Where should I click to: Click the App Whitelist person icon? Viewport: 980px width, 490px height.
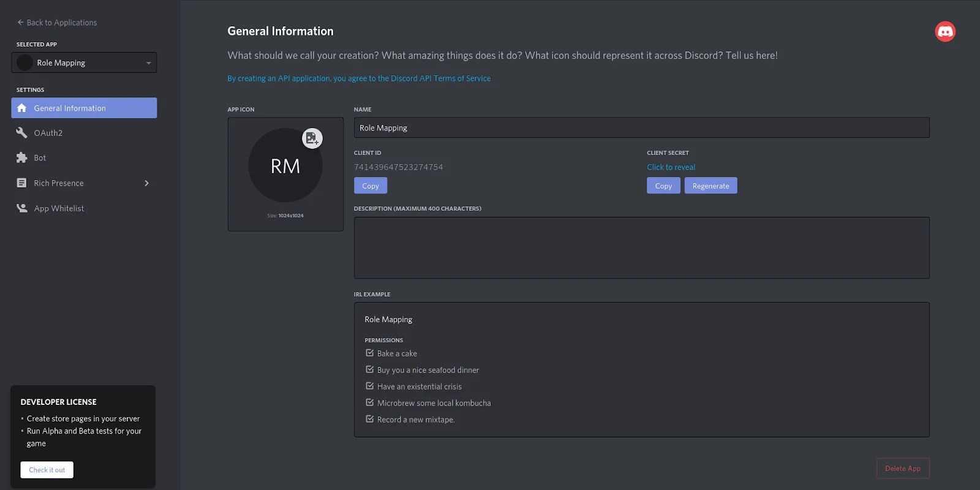pyautogui.click(x=22, y=208)
